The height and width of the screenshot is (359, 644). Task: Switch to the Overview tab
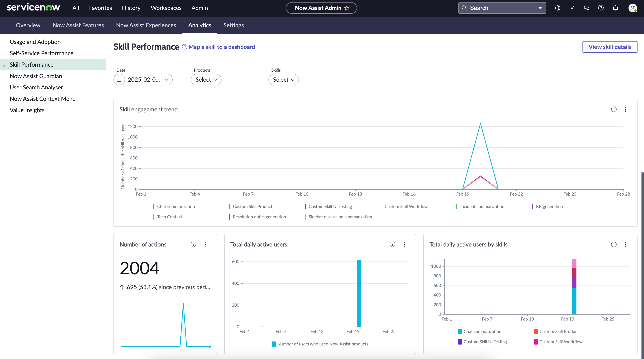tap(28, 25)
